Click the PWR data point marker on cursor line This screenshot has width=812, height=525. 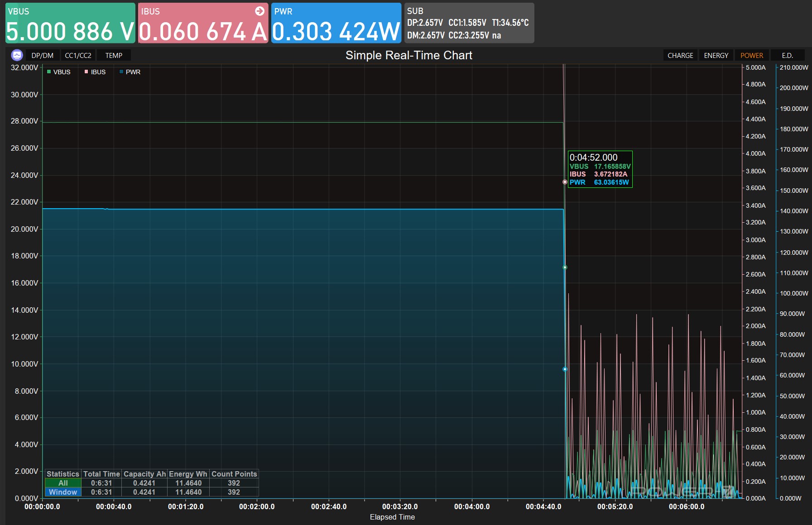[x=565, y=369]
